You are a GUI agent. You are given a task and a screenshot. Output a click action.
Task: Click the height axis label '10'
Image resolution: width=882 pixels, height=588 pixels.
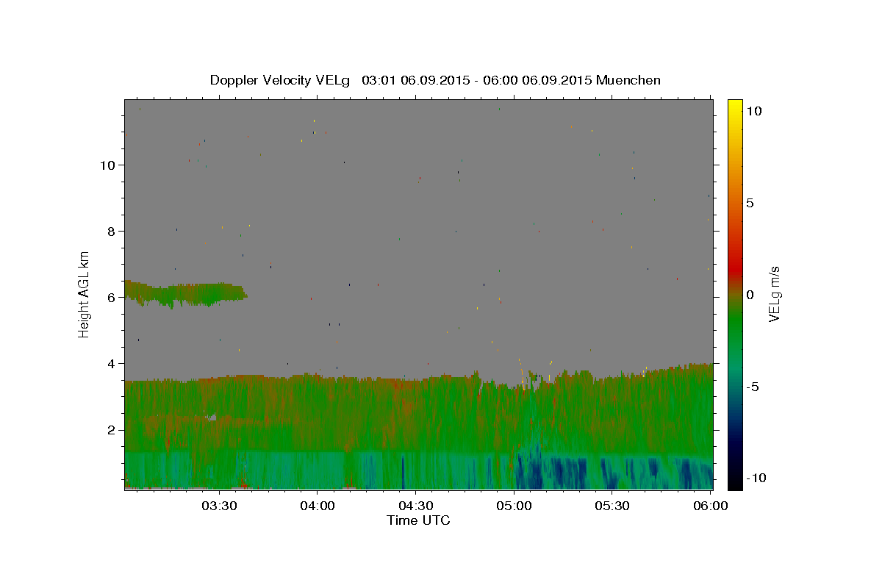107,165
